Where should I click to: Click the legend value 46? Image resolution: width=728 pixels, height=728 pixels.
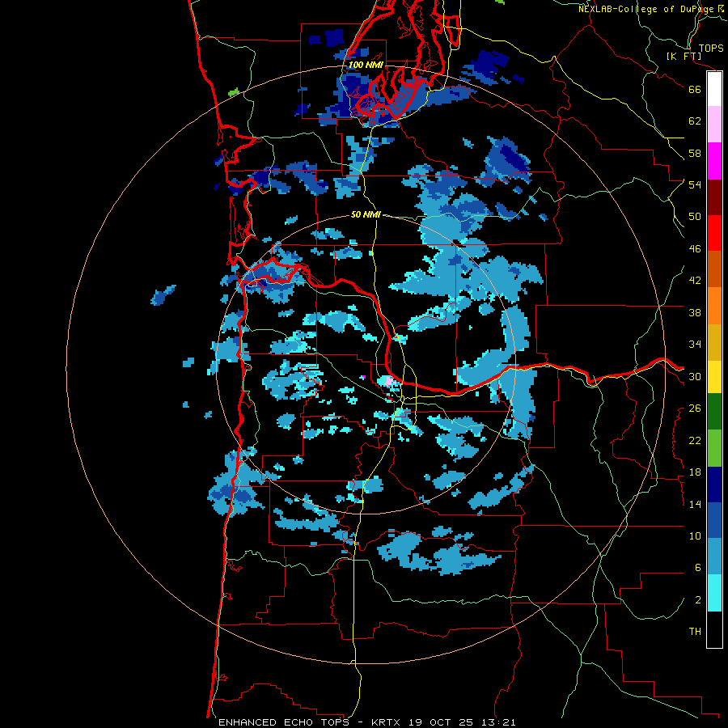pyautogui.click(x=695, y=249)
